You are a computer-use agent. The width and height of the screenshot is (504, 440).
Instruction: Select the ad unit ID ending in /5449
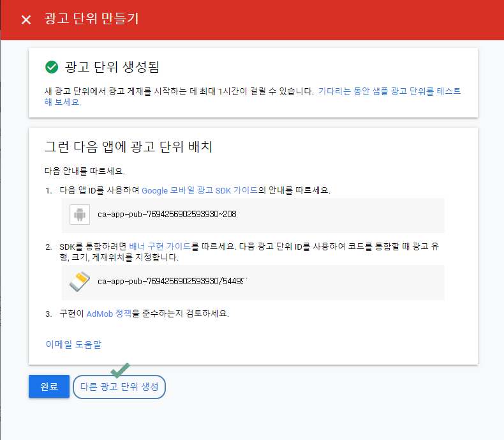point(172,282)
